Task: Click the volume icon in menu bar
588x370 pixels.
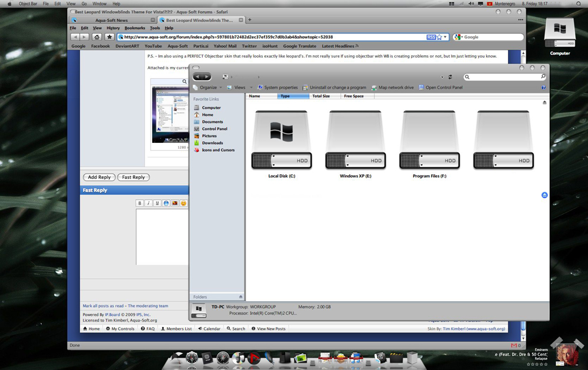Action: click(471, 4)
